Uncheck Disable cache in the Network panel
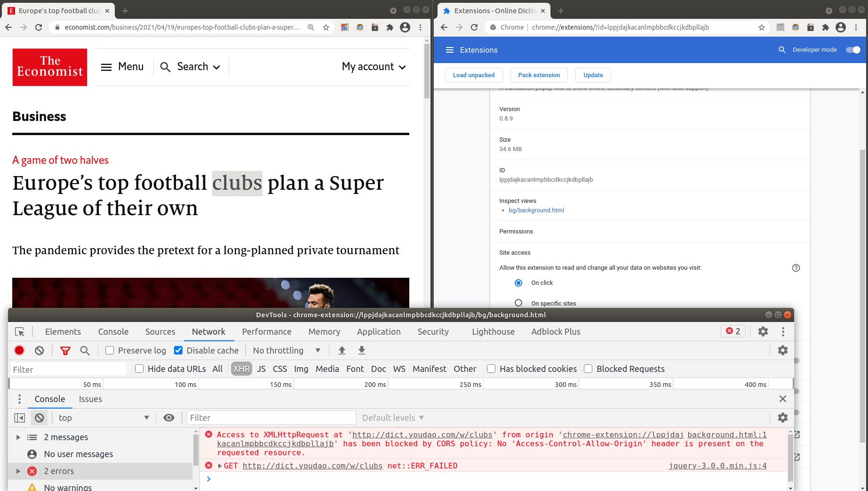This screenshot has width=868, height=491. (x=178, y=350)
